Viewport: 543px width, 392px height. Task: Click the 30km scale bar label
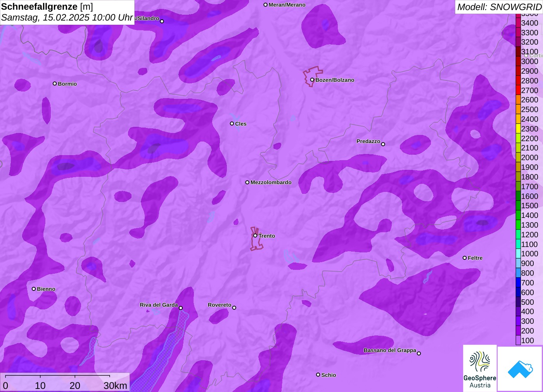(115, 386)
